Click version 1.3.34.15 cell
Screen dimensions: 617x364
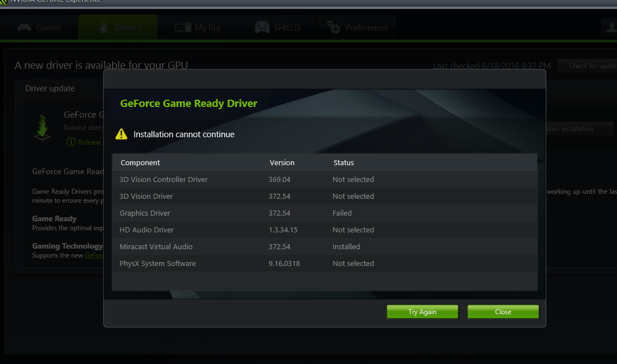coord(283,230)
